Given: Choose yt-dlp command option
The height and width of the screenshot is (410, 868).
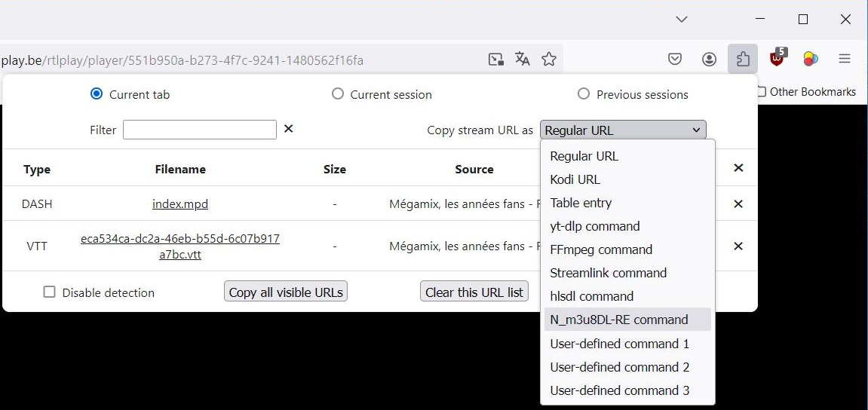Looking at the screenshot, I should (x=595, y=226).
